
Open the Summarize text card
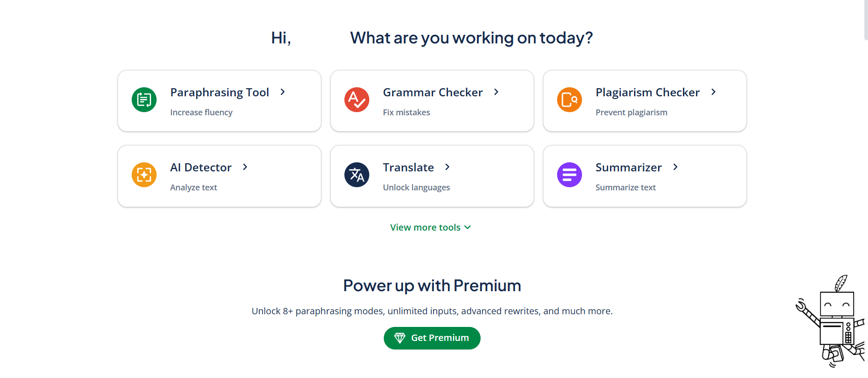(x=644, y=176)
